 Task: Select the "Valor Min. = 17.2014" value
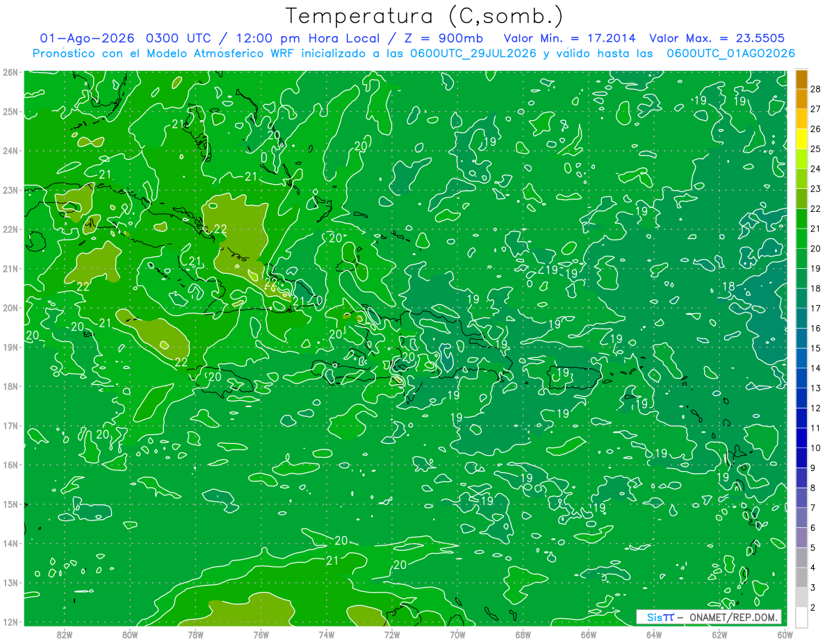(x=569, y=38)
